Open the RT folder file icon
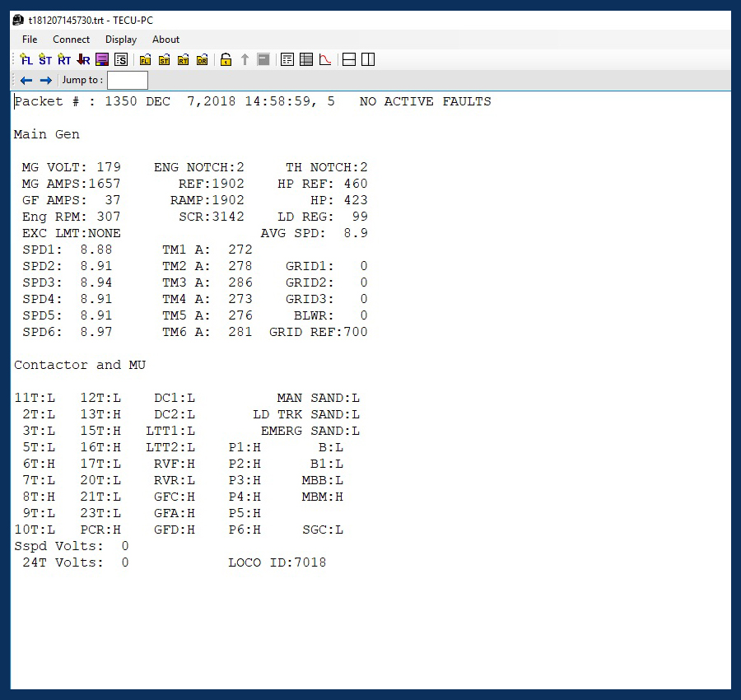 183,59
